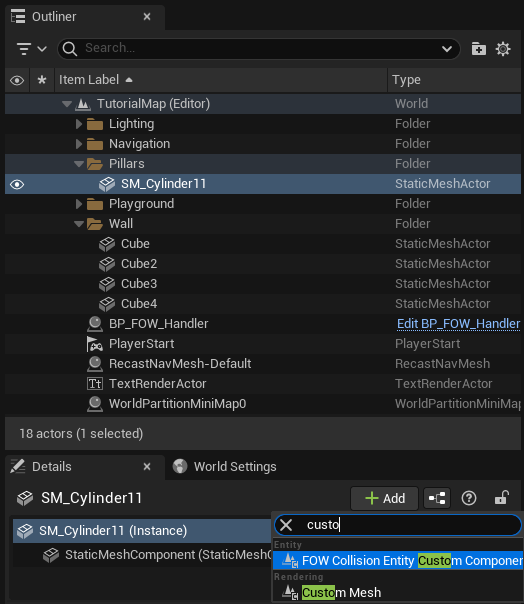Click into the Outliner search field
The height and width of the screenshot is (604, 524).
tap(259, 49)
